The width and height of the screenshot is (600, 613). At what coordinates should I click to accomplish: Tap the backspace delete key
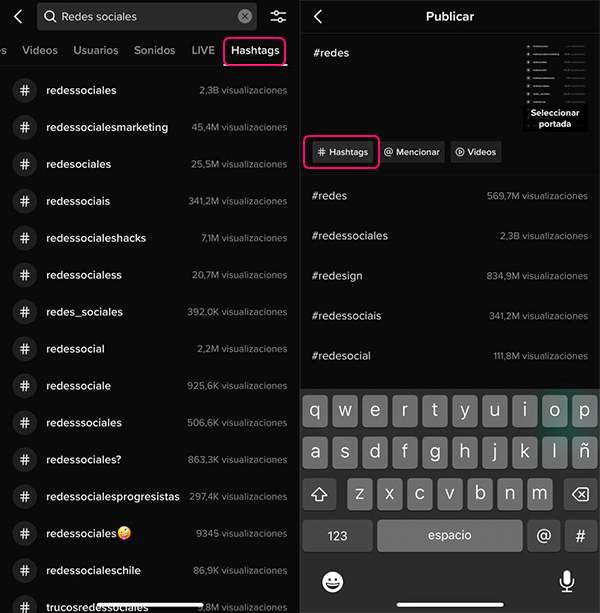(580, 494)
